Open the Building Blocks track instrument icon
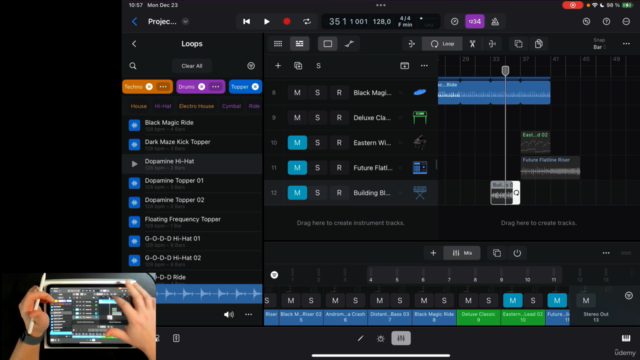Screen dimensions: 640x360 420,193
